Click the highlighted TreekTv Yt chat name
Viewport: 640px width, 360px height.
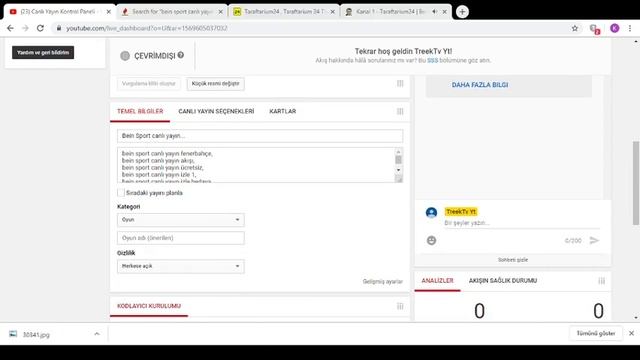click(x=461, y=211)
